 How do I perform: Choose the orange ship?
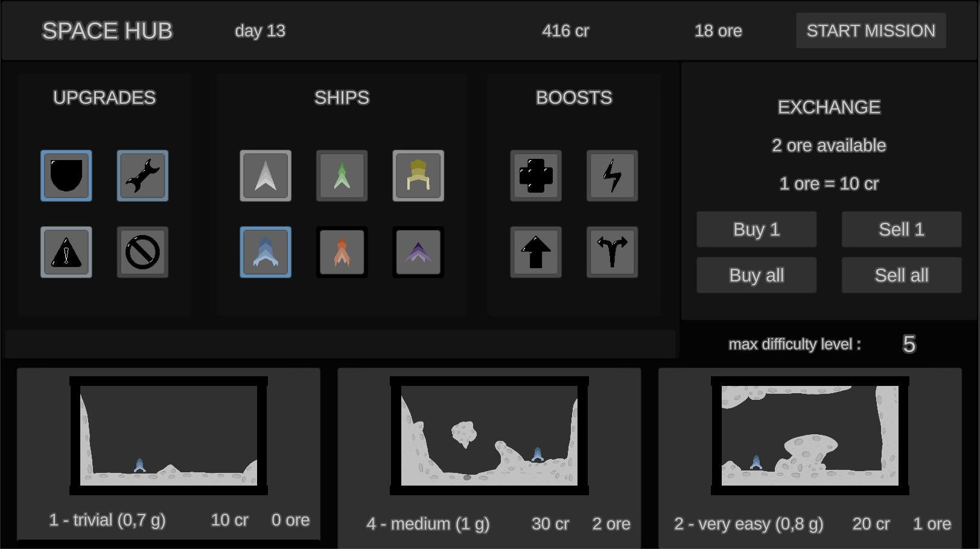(342, 252)
